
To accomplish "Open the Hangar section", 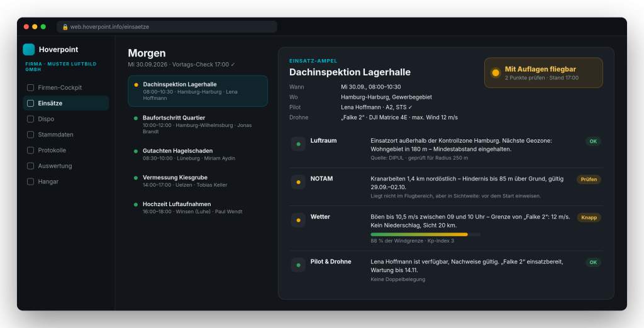I will click(x=65, y=182).
